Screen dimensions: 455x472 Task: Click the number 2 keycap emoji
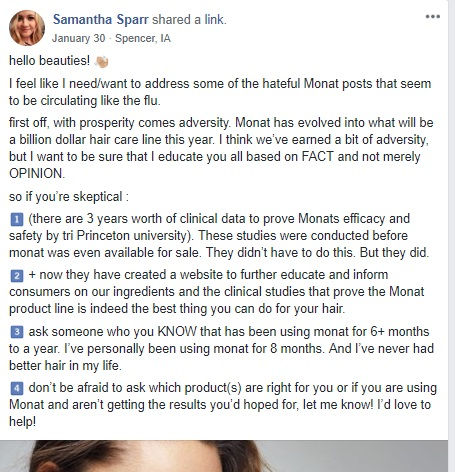17,276
